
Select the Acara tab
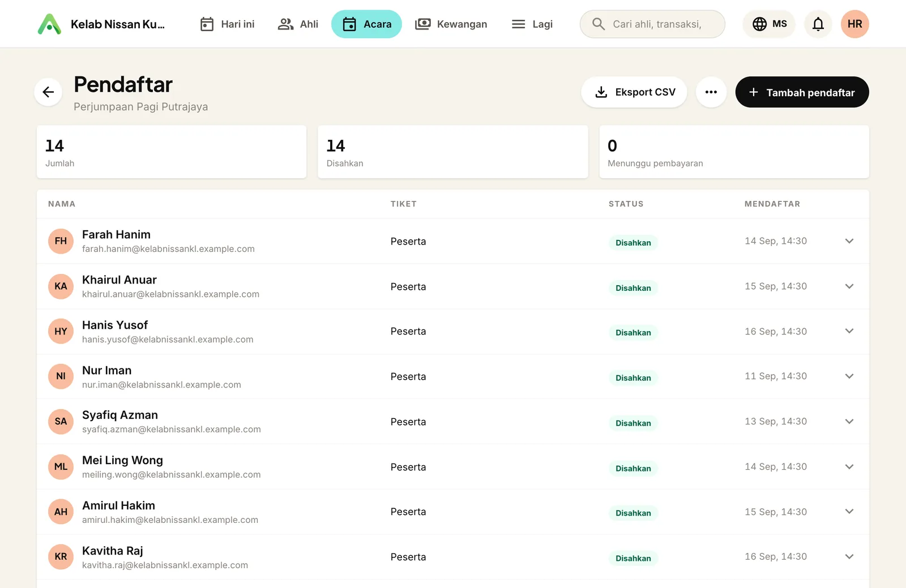366,24
